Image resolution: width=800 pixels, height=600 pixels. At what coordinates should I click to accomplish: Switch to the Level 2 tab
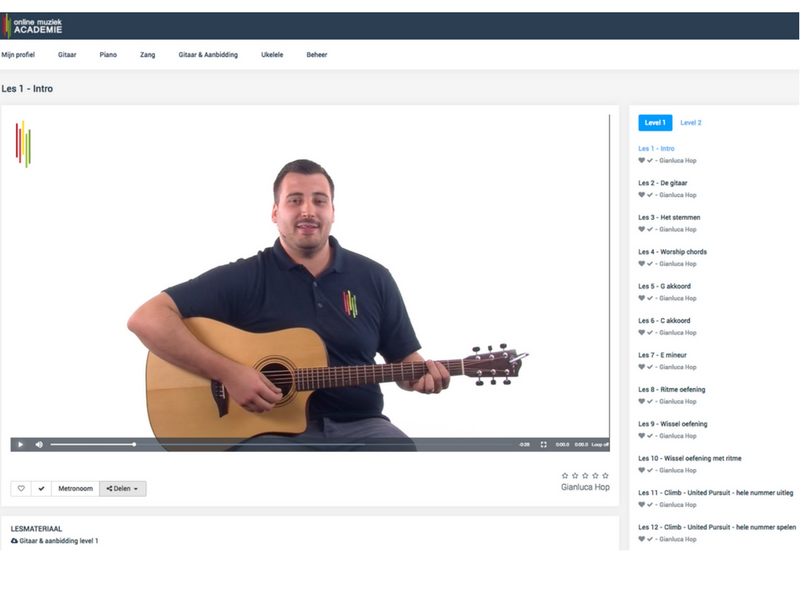click(x=691, y=123)
